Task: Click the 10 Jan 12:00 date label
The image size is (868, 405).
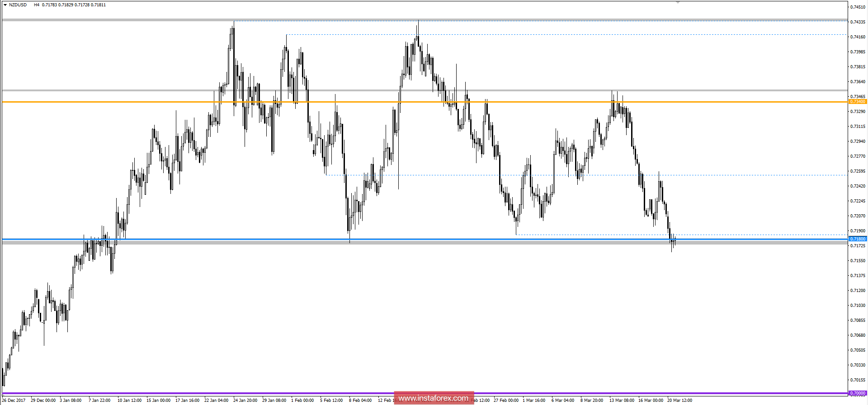Action: click(129, 400)
